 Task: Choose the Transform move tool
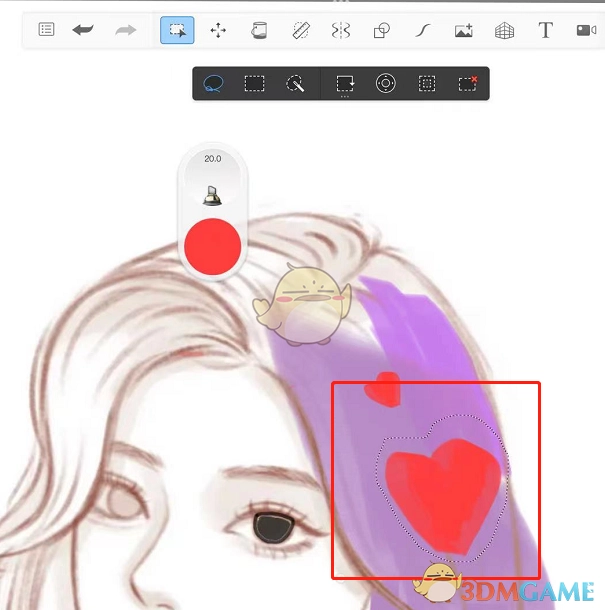218,30
